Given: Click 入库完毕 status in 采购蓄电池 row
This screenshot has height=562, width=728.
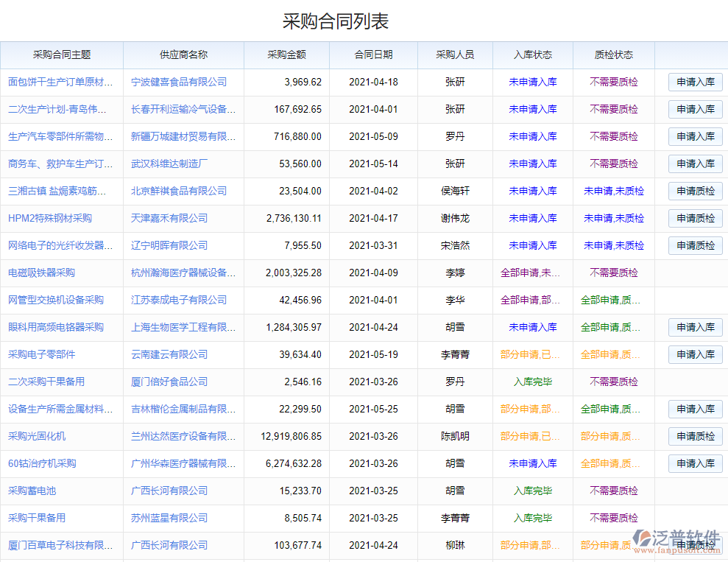Looking at the screenshot, I should (x=531, y=491).
